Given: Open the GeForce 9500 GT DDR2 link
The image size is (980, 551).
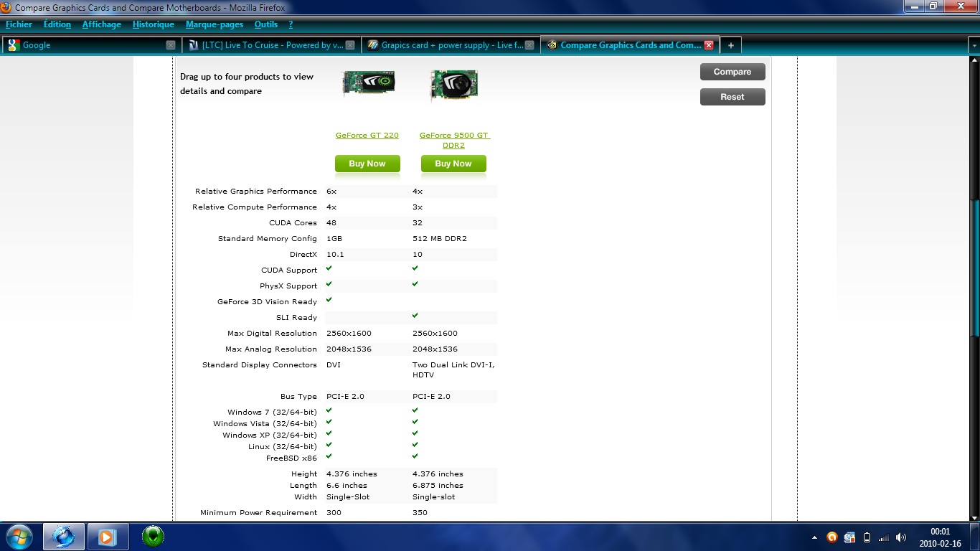Looking at the screenshot, I should click(x=454, y=140).
